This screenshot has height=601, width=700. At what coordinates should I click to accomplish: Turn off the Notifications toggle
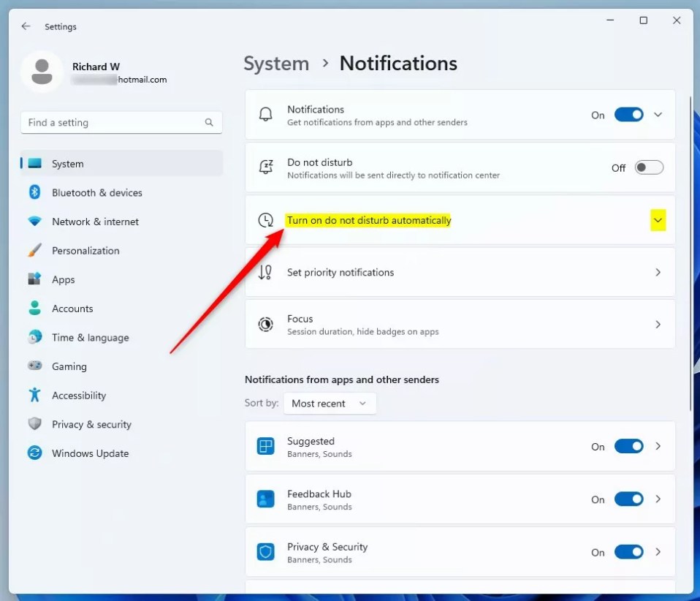click(628, 115)
